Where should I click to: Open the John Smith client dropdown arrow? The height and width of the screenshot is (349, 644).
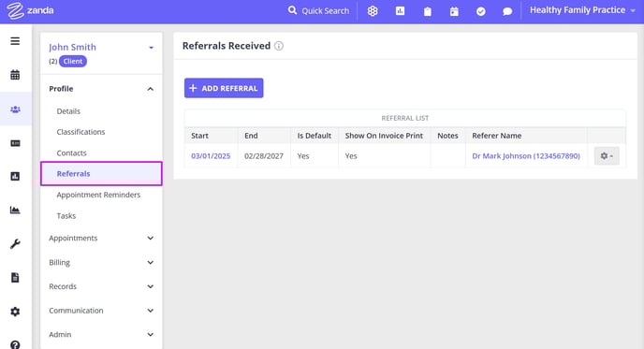tap(151, 48)
